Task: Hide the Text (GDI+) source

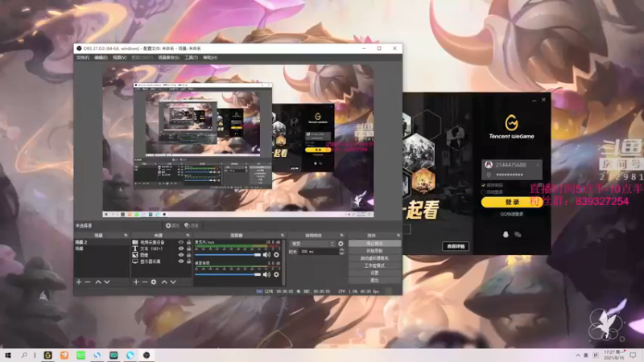Action: pyautogui.click(x=180, y=249)
